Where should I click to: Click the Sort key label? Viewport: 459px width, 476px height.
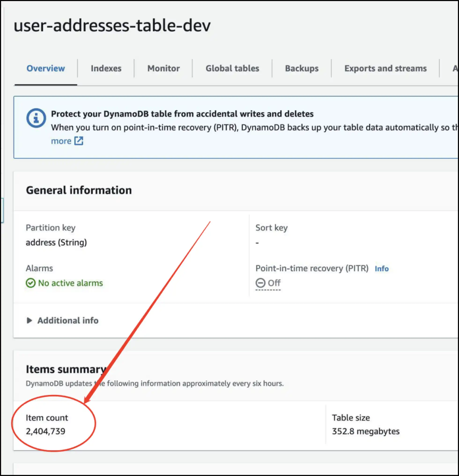271,228
